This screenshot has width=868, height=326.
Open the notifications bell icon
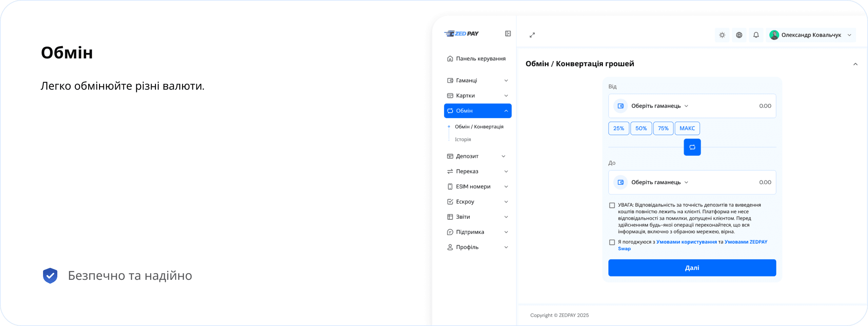click(x=756, y=35)
